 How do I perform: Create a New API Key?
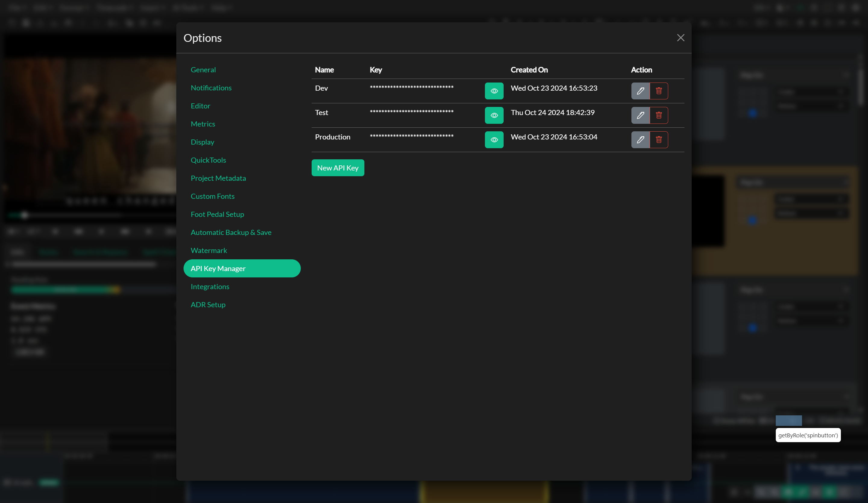click(x=338, y=168)
